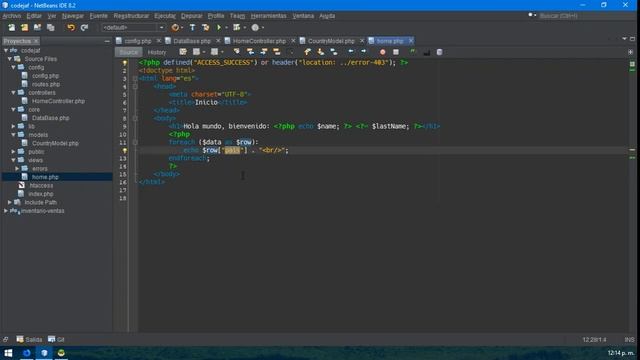Run the project with green arrow
Screen dimensions: 640x360
219,27
